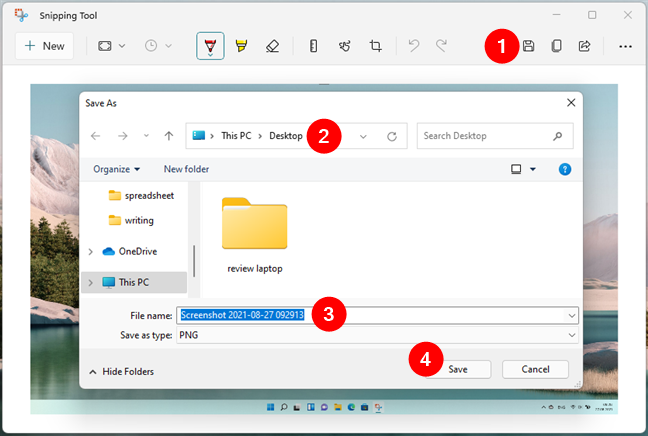Open the Organize menu

117,169
